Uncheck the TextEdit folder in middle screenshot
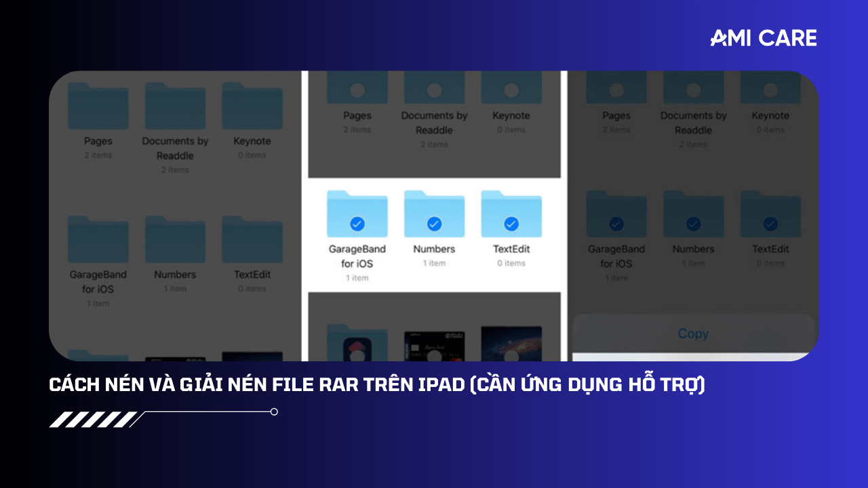Viewport: 868px width, 488px height. point(511,224)
